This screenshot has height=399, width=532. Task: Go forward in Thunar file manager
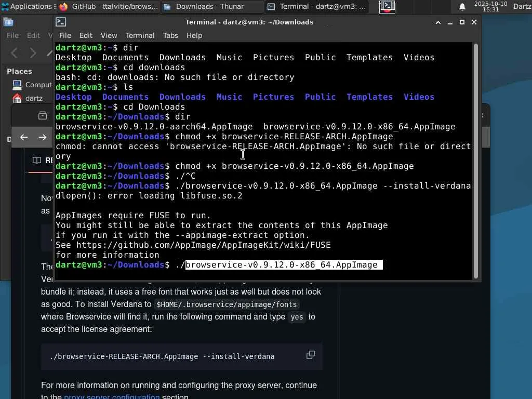coord(33,53)
